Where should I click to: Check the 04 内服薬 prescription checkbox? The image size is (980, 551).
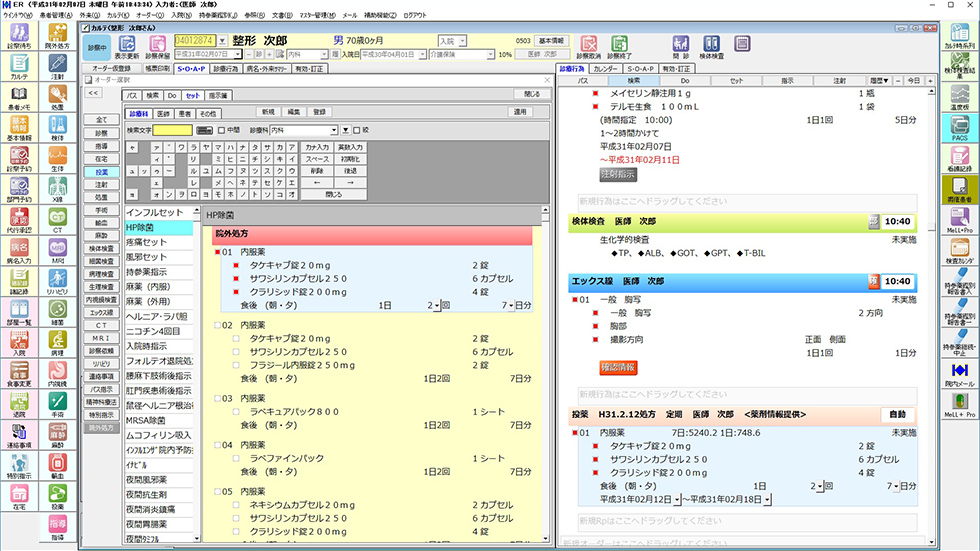218,445
